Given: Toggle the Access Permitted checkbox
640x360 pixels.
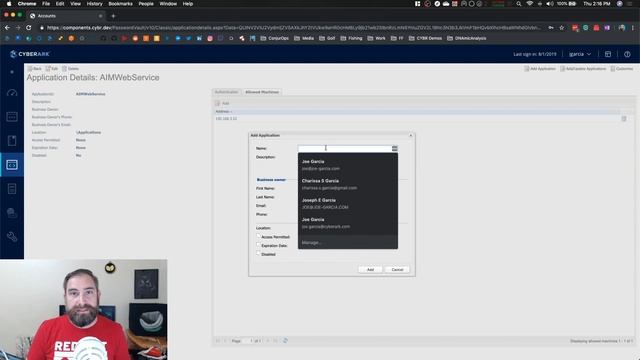Looking at the screenshot, I should (258, 236).
